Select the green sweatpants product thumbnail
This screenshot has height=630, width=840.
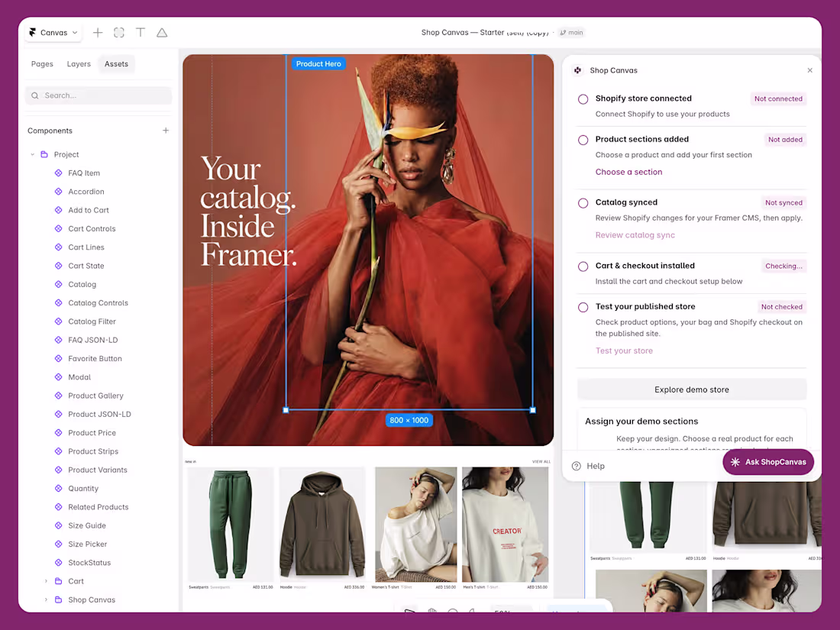(x=231, y=525)
